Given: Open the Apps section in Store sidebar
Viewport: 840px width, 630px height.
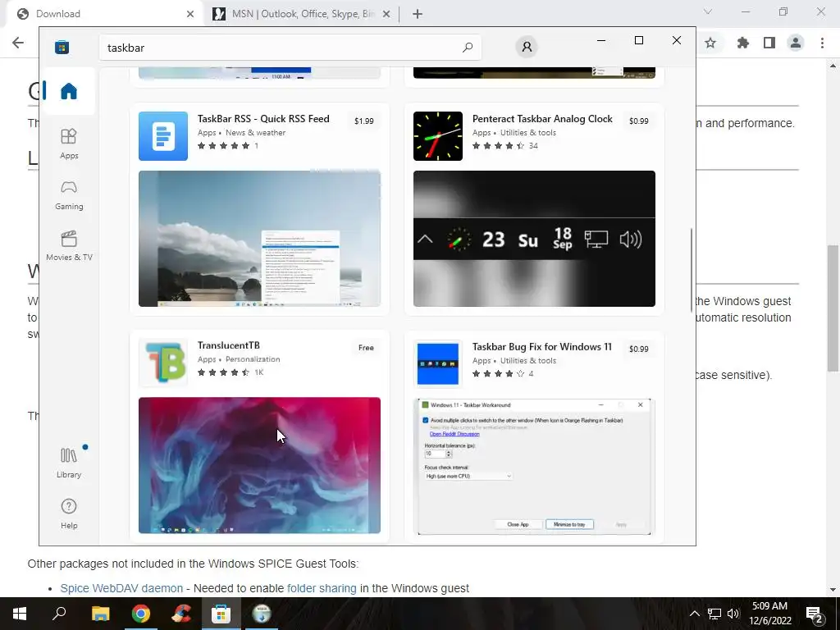Looking at the screenshot, I should (69, 144).
